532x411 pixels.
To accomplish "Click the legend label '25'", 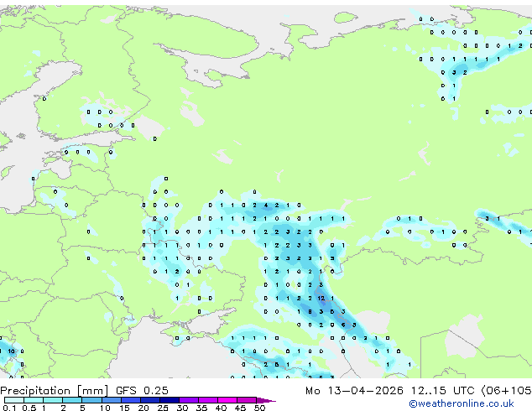I will [163, 408].
